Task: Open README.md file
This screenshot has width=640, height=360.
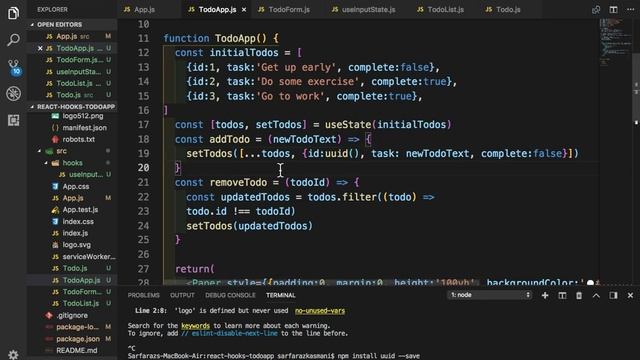Action: 73,350
